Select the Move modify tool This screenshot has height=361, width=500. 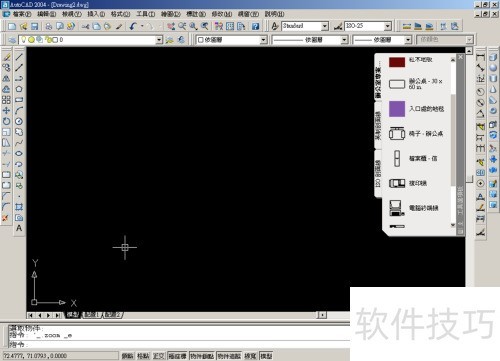coord(6,110)
